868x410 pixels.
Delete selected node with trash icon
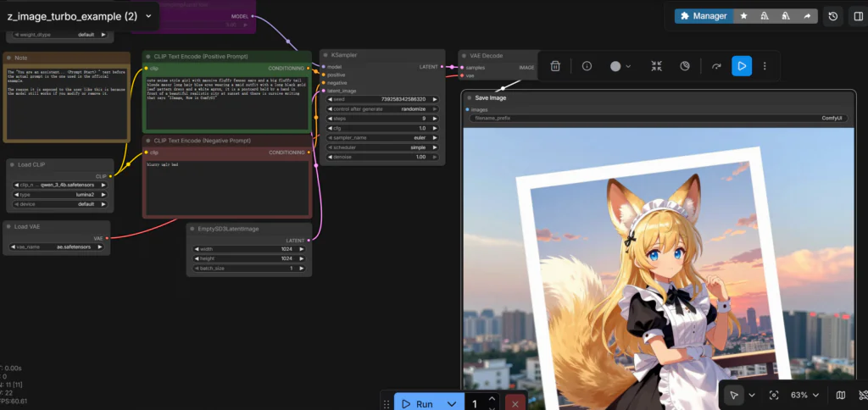[x=555, y=66]
